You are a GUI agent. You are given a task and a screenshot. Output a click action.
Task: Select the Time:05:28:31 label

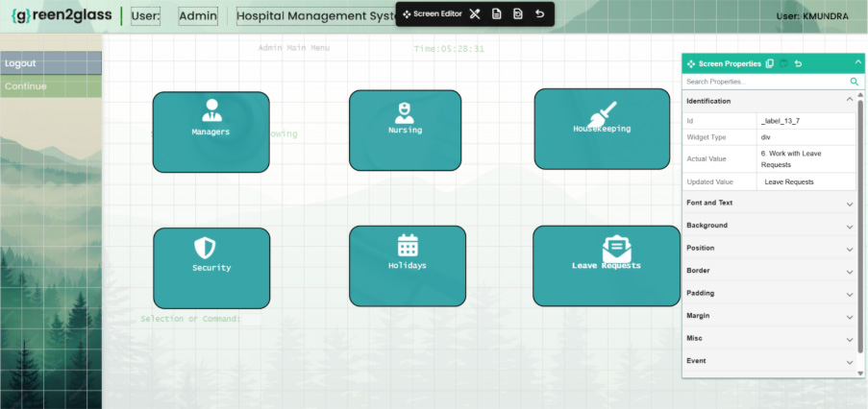coord(449,49)
